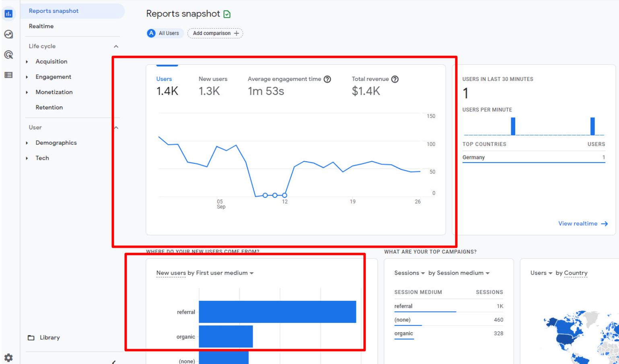Open View realtime link

(582, 224)
